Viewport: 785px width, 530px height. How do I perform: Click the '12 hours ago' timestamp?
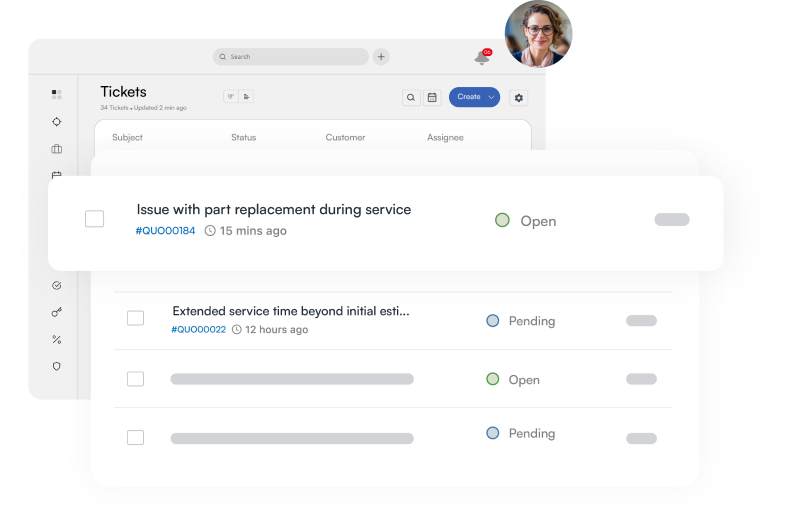(x=270, y=329)
